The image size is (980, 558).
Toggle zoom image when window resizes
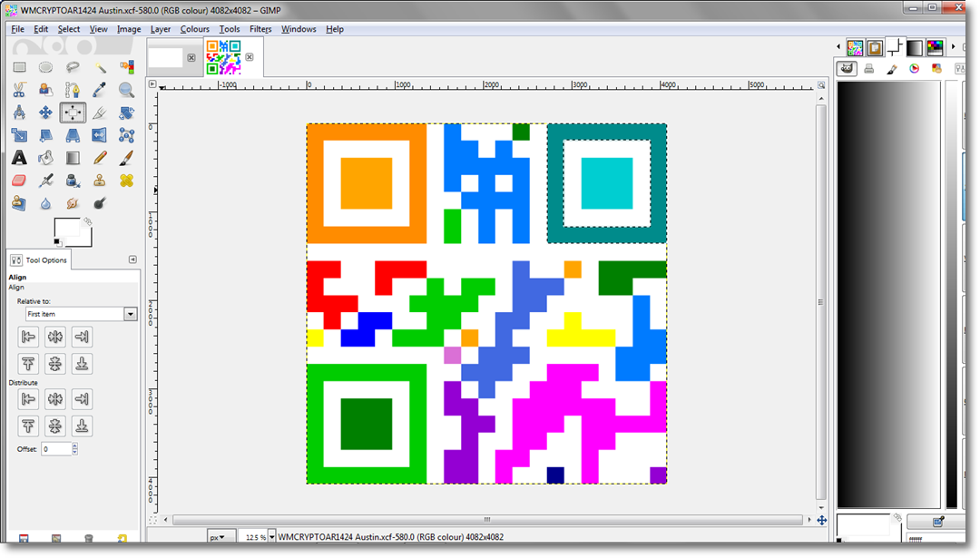(821, 85)
